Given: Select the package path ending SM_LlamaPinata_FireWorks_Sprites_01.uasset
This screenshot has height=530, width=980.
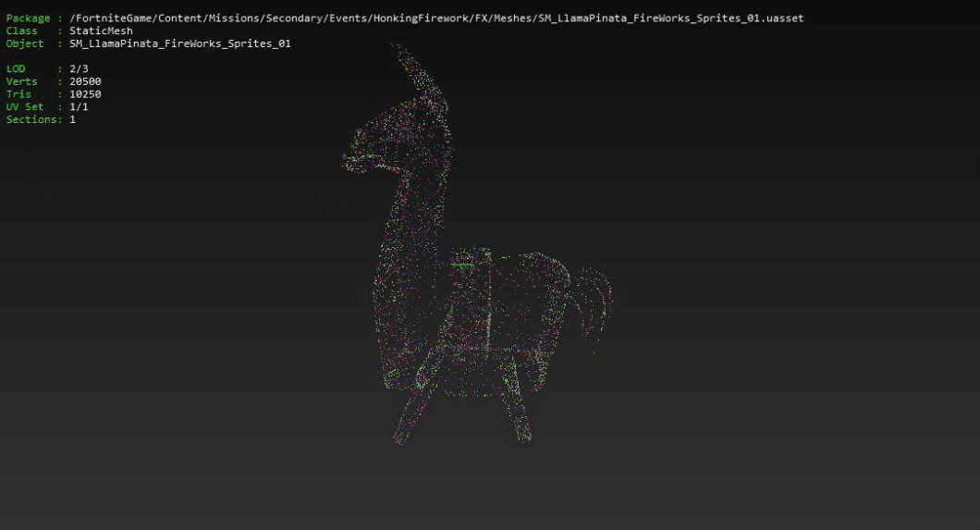Looking at the screenshot, I should click(436, 18).
